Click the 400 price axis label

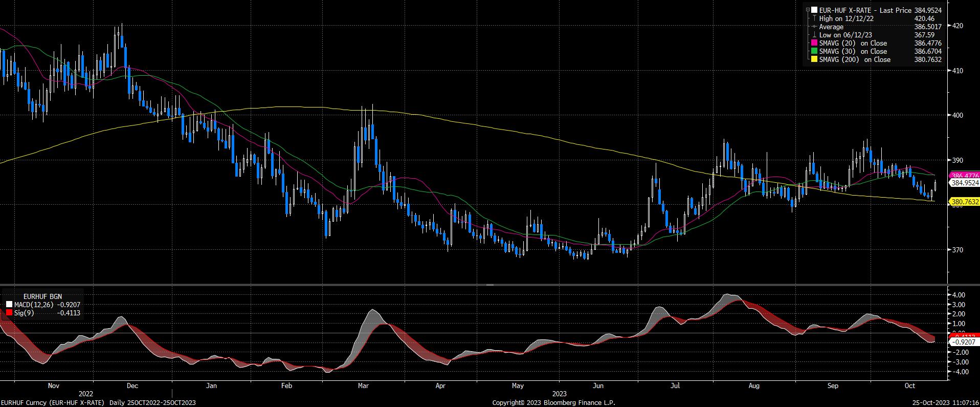pos(959,115)
